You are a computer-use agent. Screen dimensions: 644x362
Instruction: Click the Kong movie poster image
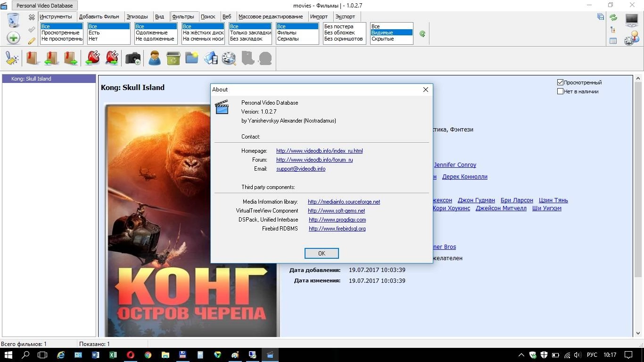pos(192,221)
